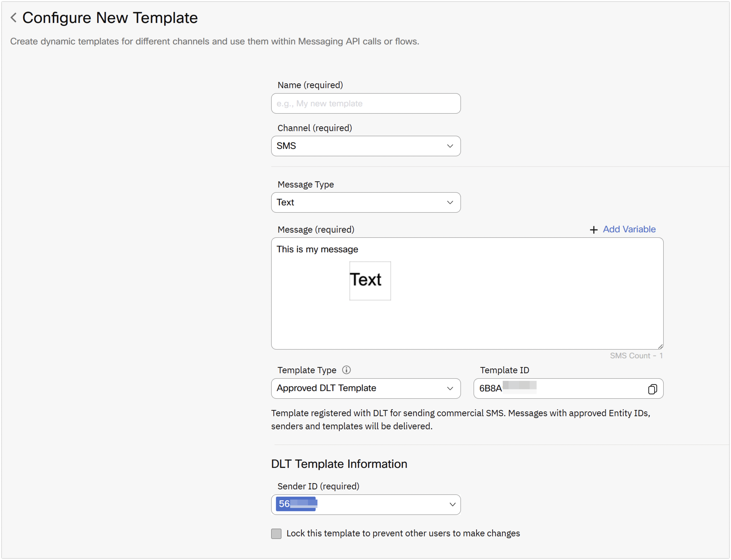The height and width of the screenshot is (560, 731).
Task: Click the chevron on the Sender ID selector
Action: point(452,504)
